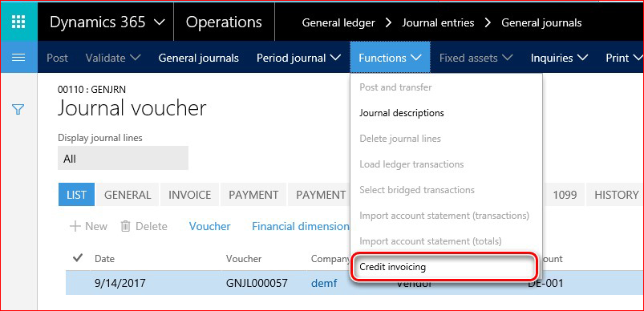Click the Journal voucher page title
The image size is (644, 311).
point(132,109)
